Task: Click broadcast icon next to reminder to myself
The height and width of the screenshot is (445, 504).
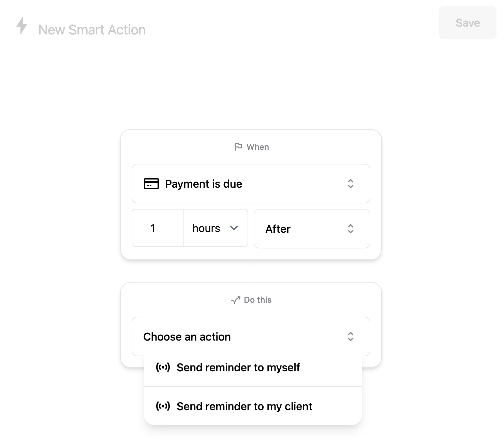Action: 163,367
